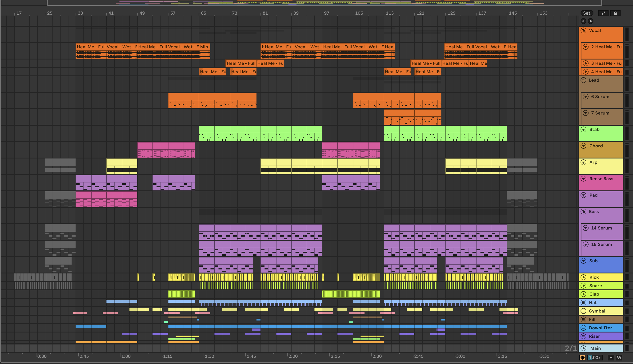Click the Hat group fold icon
This screenshot has width=633, height=364.
tap(583, 303)
